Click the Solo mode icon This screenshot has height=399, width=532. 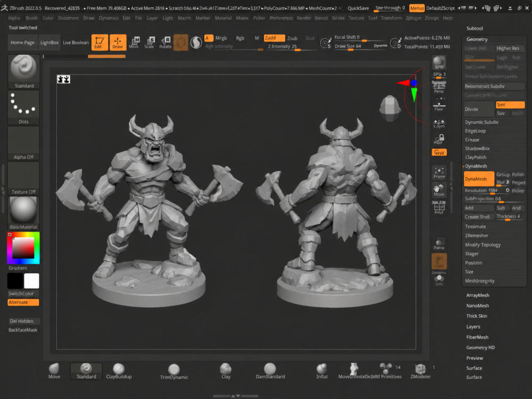click(x=439, y=280)
